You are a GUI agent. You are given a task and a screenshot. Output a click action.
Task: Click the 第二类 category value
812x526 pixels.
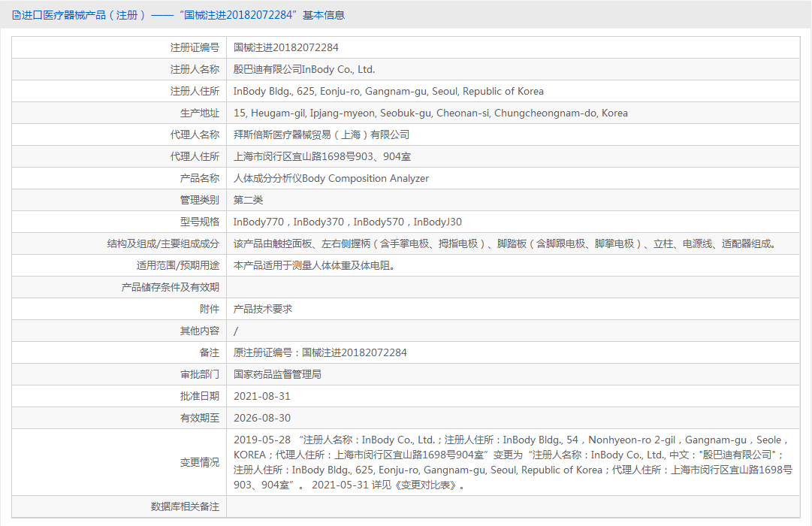(x=248, y=200)
